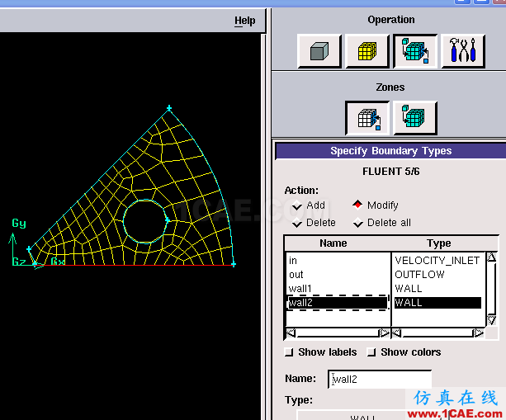Viewport: 506px width, 420px height.
Task: Select the Zones operation icon
Action: click(415, 51)
